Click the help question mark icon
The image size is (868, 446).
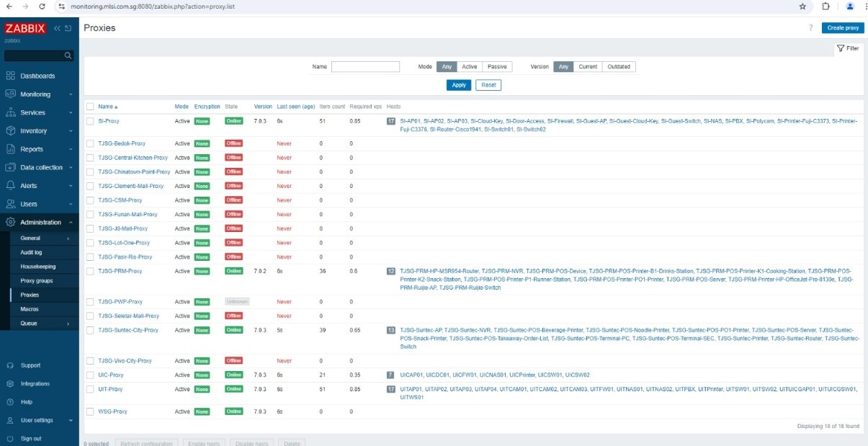[810, 28]
